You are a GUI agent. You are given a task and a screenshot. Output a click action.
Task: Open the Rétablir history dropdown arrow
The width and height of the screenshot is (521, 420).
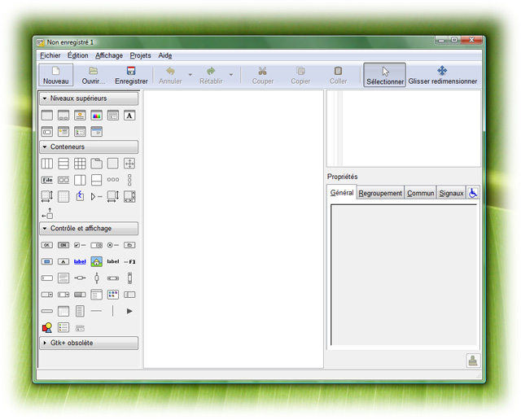pos(231,75)
